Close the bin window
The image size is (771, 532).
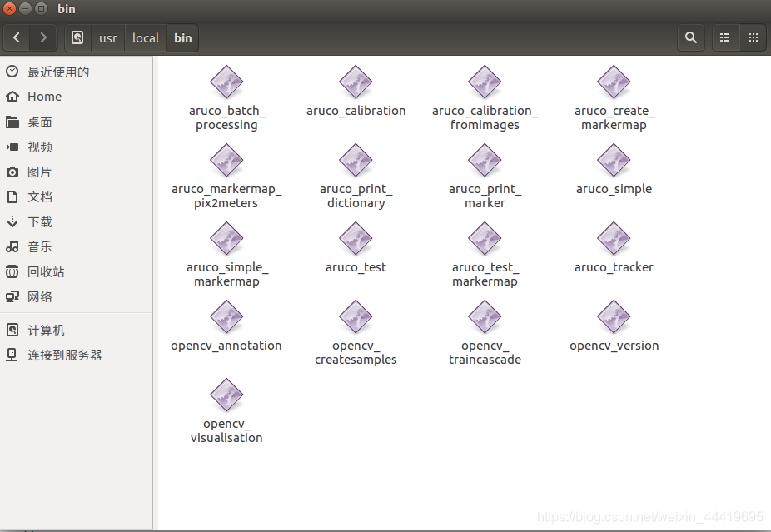[10, 8]
